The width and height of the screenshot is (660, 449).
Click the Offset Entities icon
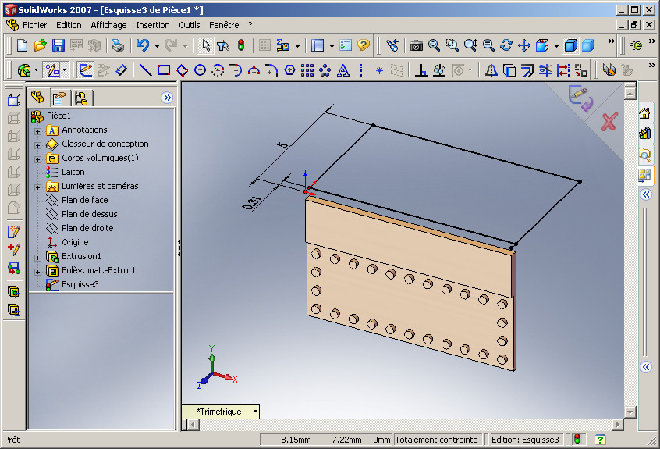coord(527,70)
